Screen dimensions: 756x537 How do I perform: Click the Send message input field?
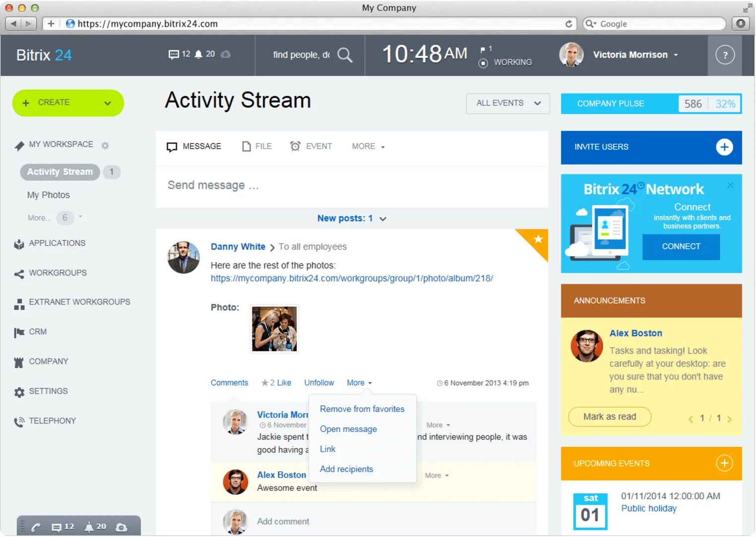click(x=352, y=186)
